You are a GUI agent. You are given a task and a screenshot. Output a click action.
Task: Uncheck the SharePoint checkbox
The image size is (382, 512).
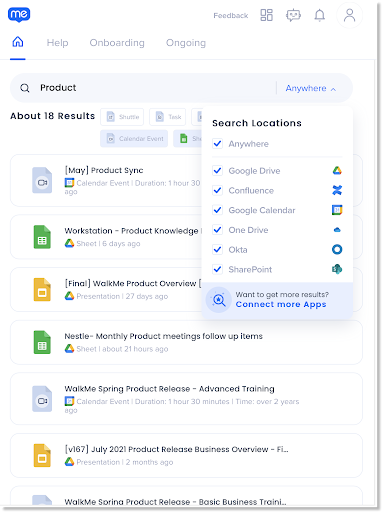pos(217,269)
